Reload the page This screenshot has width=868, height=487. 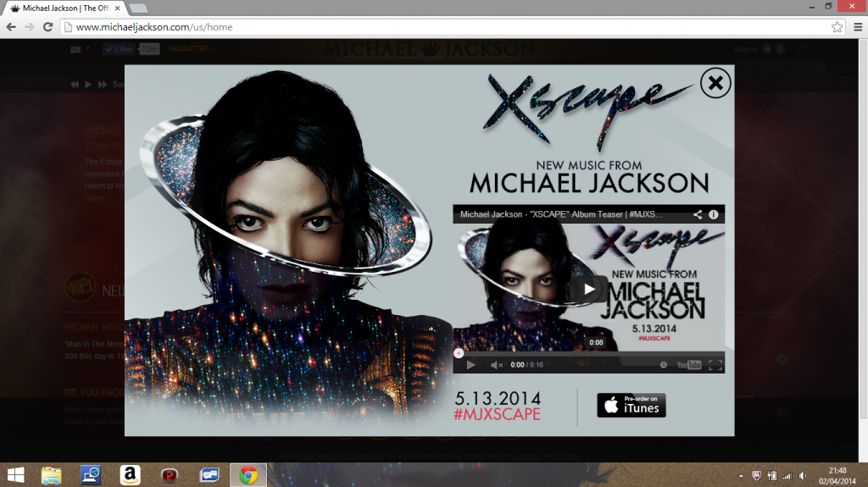coord(47,27)
